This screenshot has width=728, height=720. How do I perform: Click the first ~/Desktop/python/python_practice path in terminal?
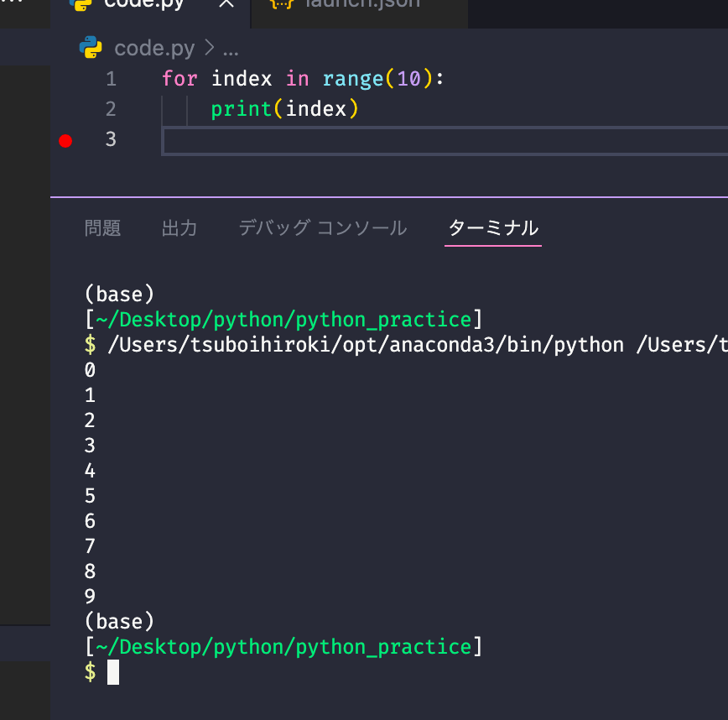click(x=283, y=320)
